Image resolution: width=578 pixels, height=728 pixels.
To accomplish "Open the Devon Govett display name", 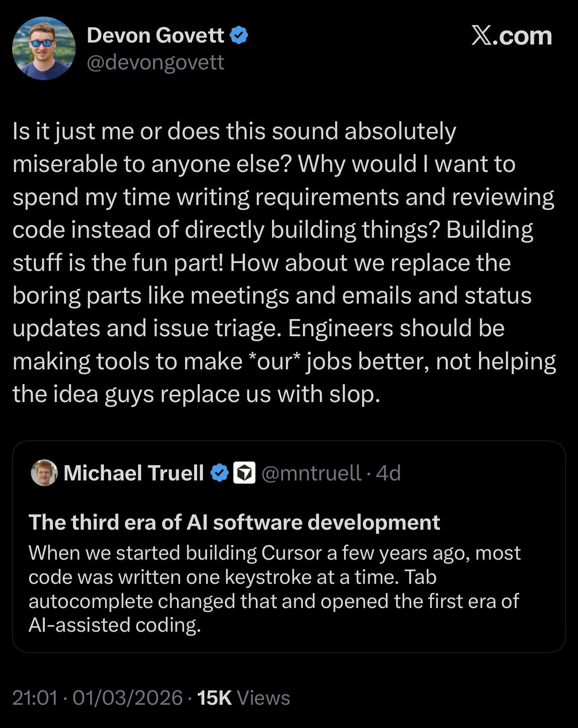I will point(155,35).
